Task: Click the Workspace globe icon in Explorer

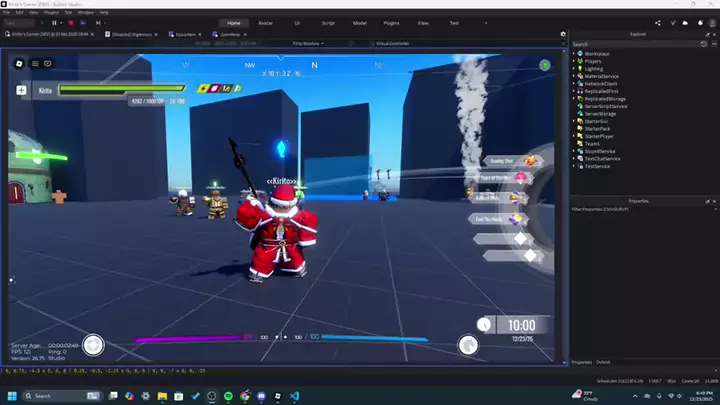Action: (581, 53)
